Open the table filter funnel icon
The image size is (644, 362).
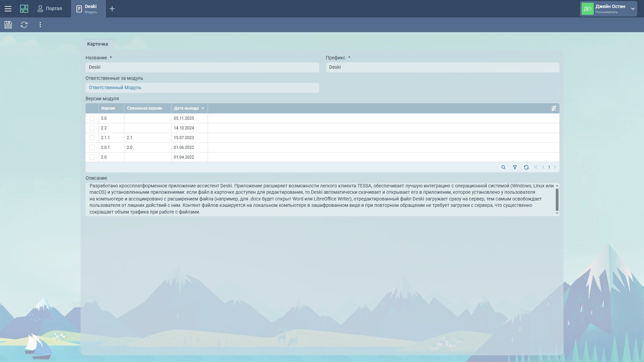pyautogui.click(x=515, y=167)
